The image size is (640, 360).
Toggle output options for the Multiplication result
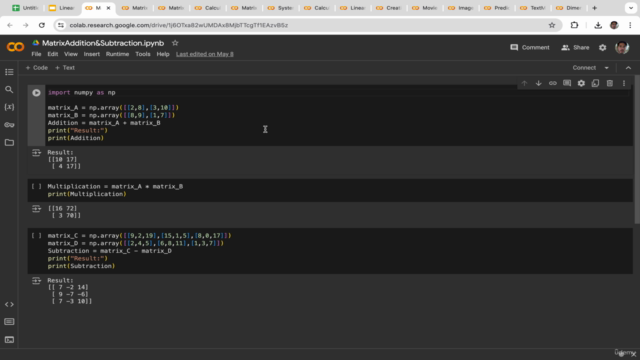click(36, 209)
